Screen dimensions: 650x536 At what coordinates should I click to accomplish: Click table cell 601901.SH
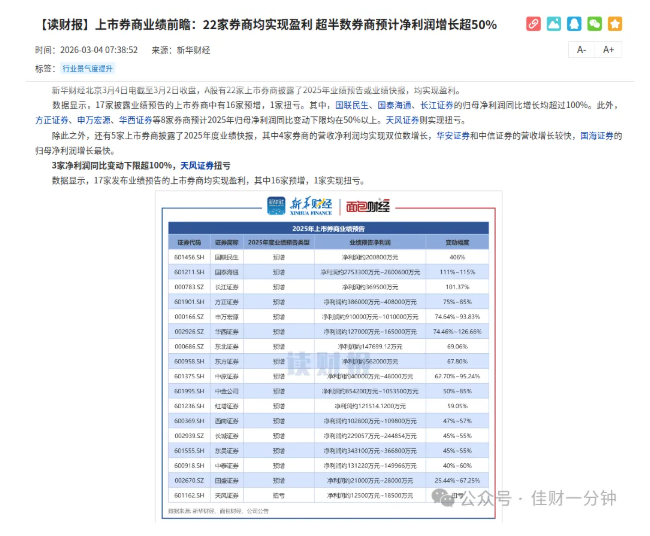point(189,302)
